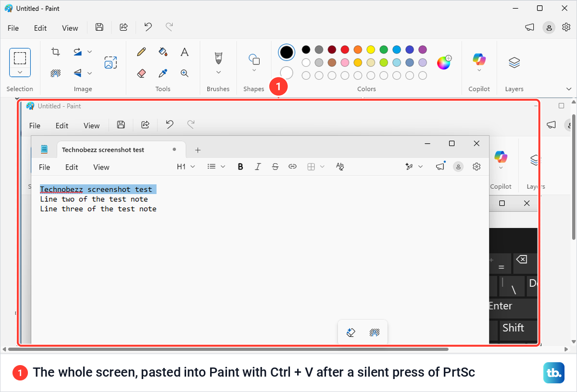
Task: Open the list style dropdown in Notepad
Action: click(216, 167)
